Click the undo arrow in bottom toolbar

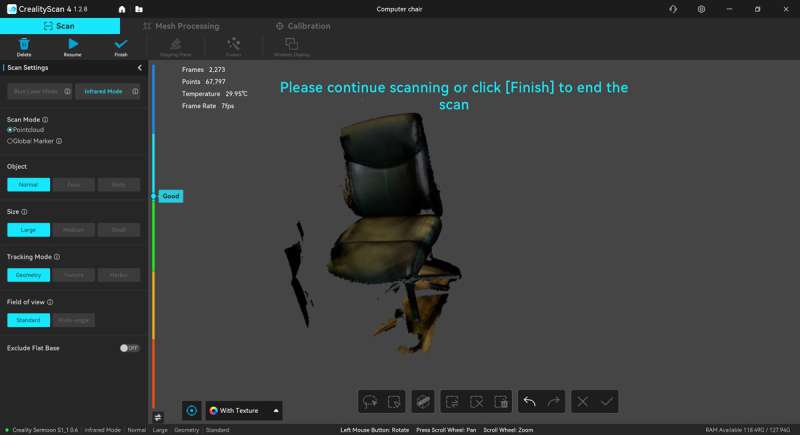[529, 401]
